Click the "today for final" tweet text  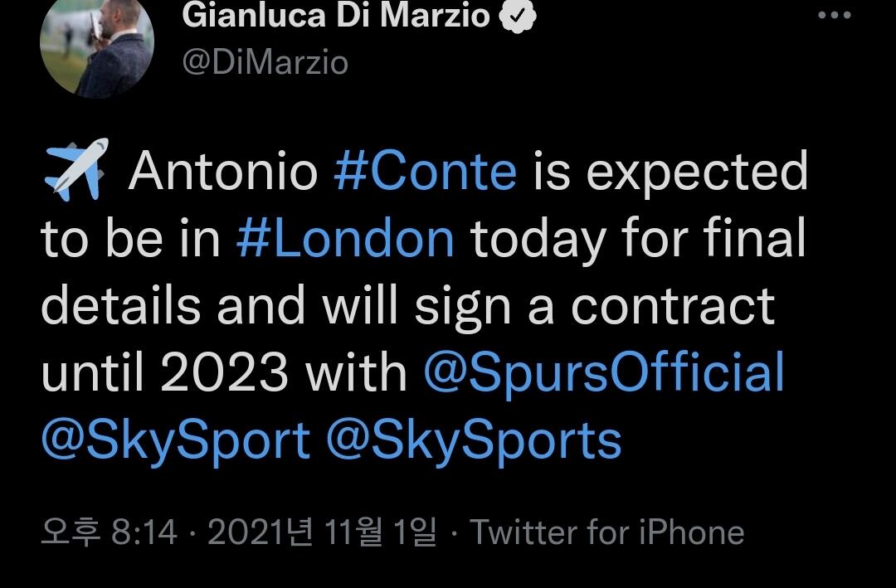638,239
